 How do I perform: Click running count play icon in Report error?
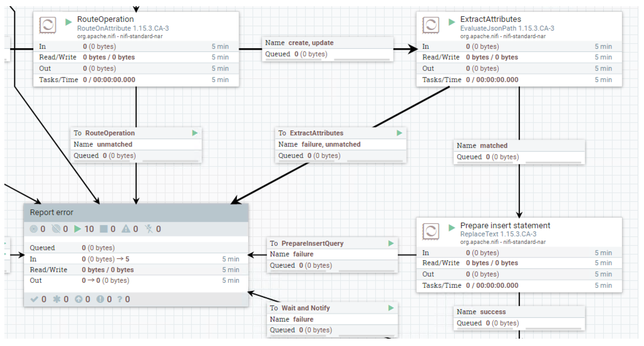pos(77,229)
